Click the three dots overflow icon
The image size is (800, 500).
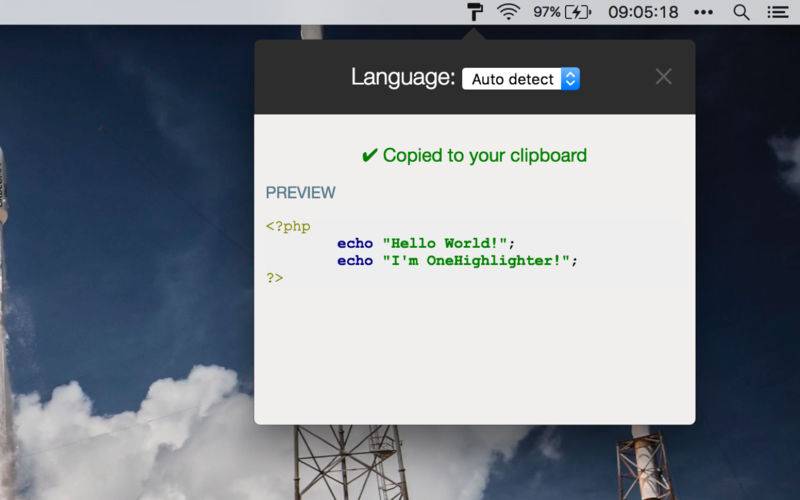click(x=704, y=12)
